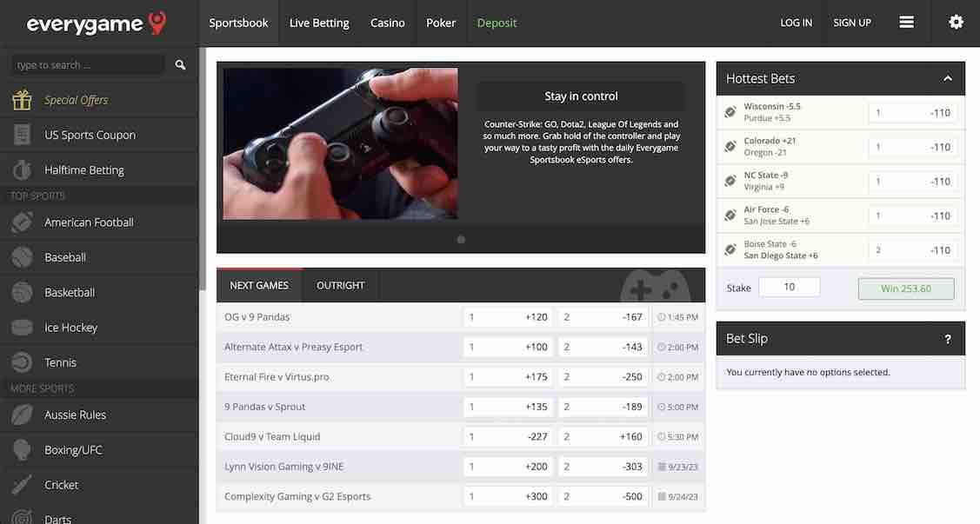Click the SIGN UP button
The height and width of the screenshot is (524, 980).
point(851,23)
